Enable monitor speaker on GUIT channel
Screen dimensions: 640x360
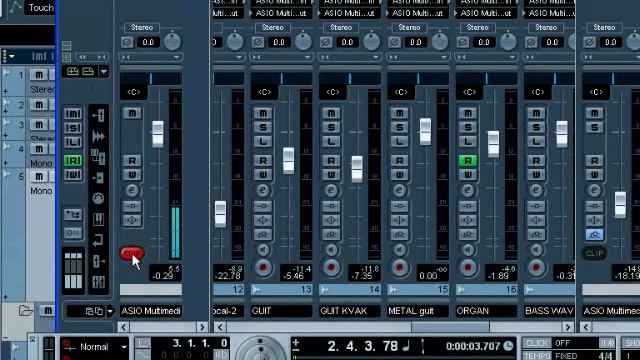click(263, 249)
